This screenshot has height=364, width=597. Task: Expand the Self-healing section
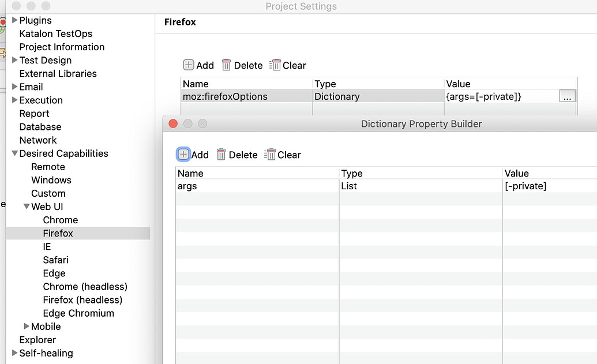tap(14, 353)
